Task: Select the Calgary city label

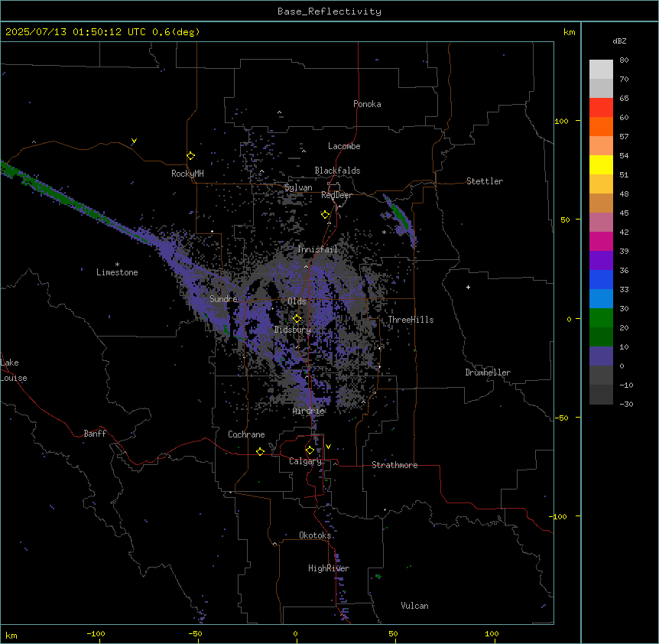Action: point(306,461)
